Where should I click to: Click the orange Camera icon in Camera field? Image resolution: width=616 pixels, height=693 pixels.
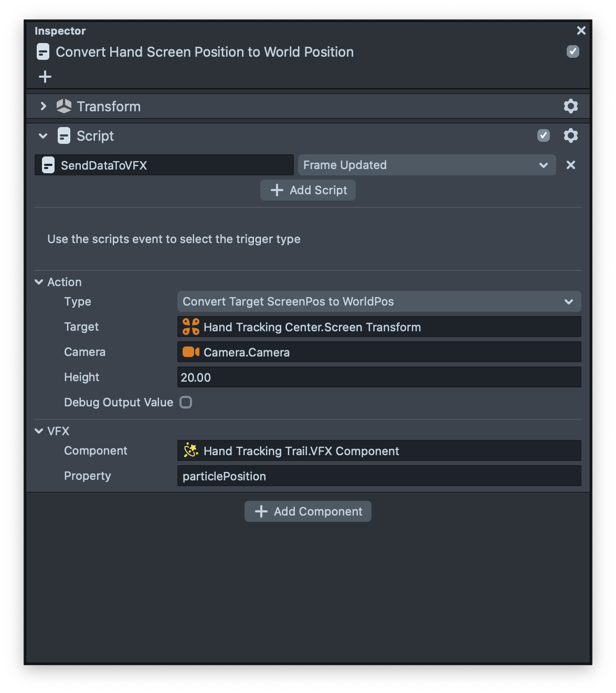(190, 352)
